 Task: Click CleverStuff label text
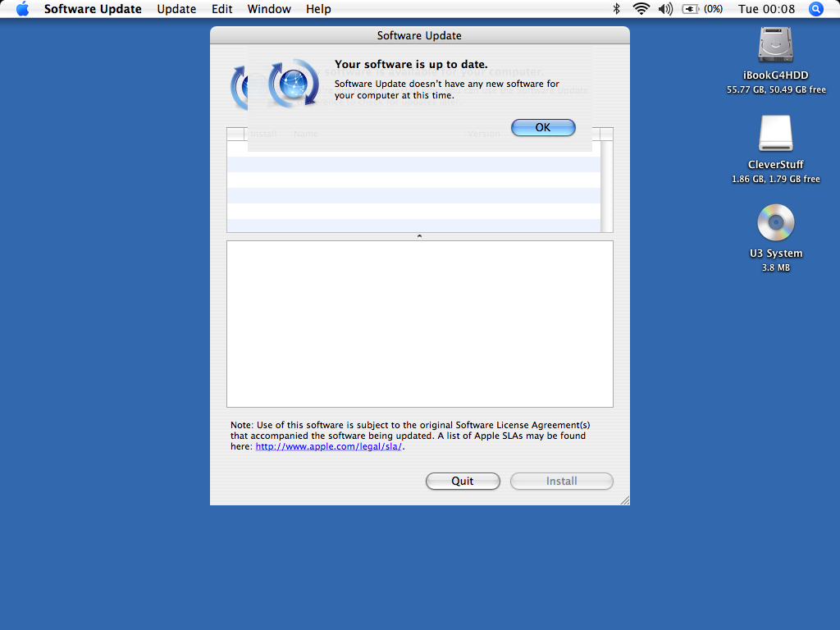[x=775, y=164]
